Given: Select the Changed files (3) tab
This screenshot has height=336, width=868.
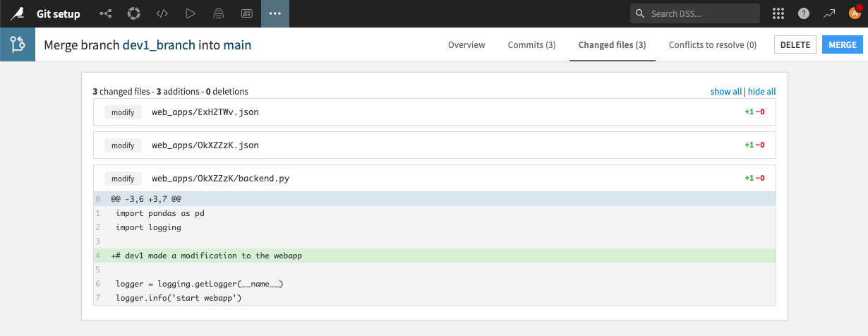Looking at the screenshot, I should coord(612,45).
